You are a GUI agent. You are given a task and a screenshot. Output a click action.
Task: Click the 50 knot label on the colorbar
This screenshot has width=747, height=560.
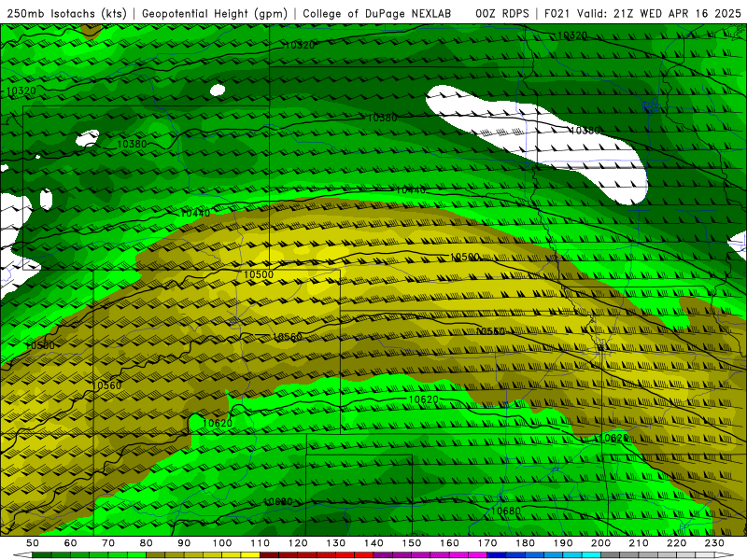(33, 543)
